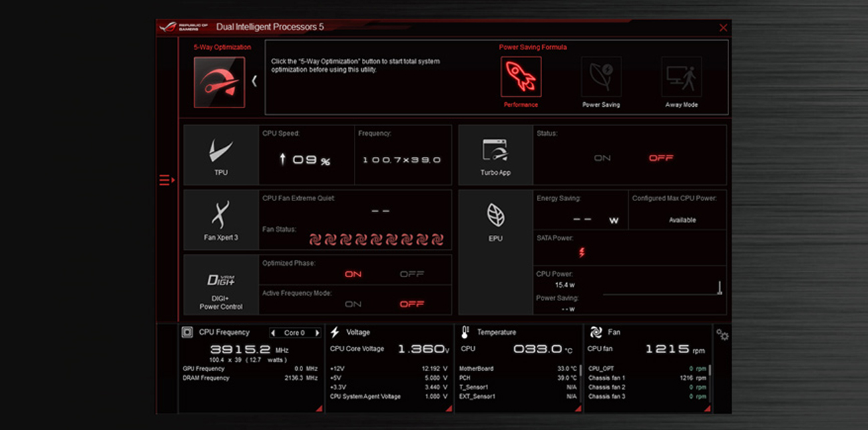Set Optimized Phase to OFF
This screenshot has width=868, height=430.
point(411,274)
